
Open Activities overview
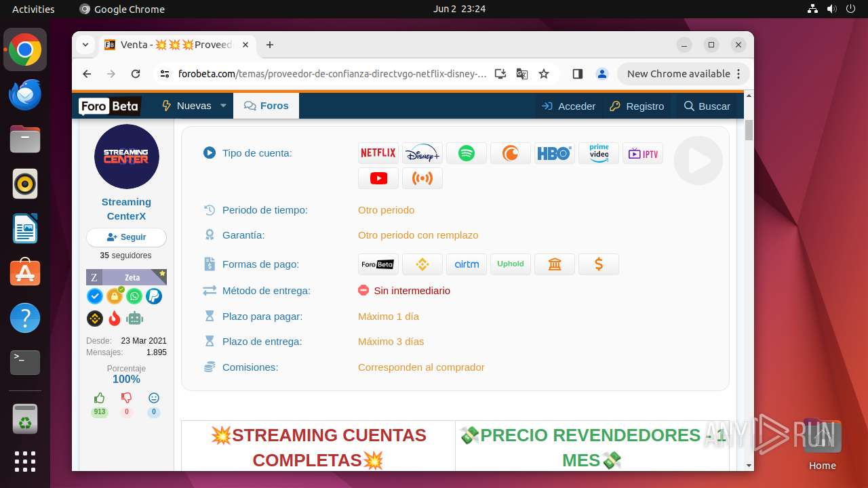(x=33, y=9)
